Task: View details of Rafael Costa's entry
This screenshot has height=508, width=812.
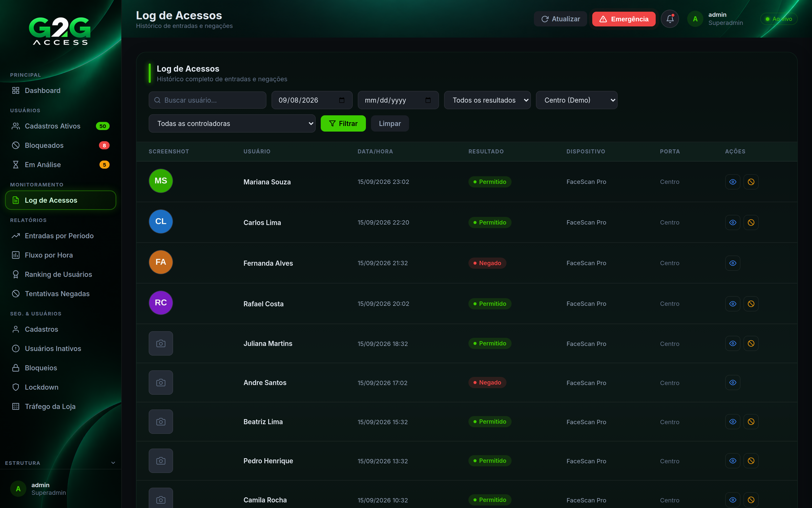Action: [733, 304]
